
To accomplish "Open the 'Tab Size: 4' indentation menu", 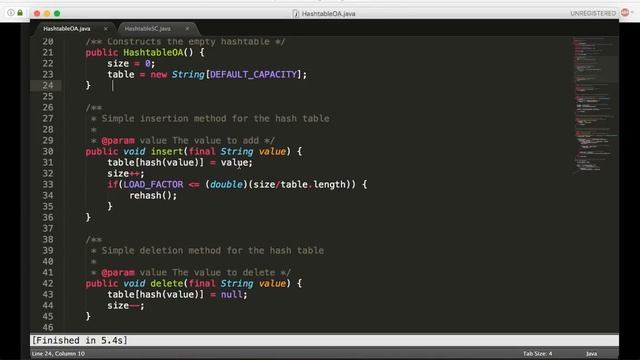I will point(538,353).
